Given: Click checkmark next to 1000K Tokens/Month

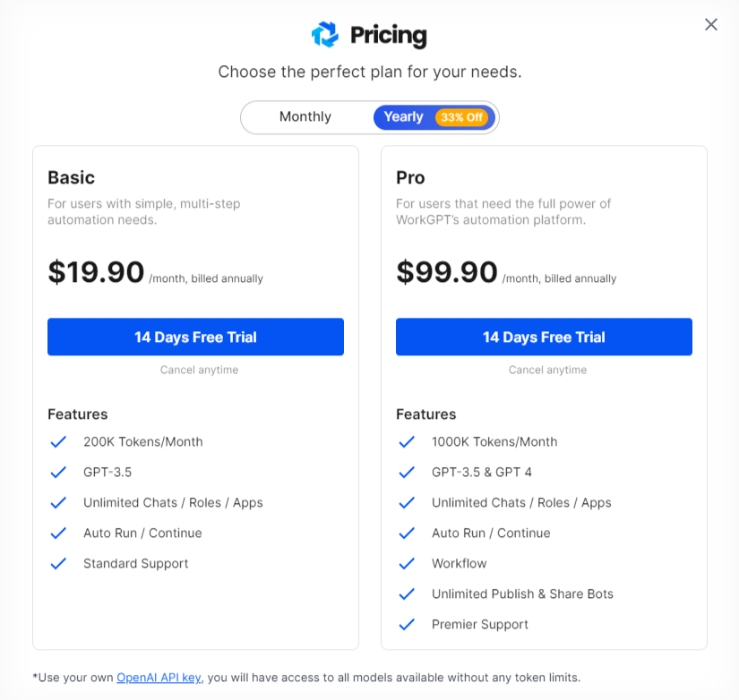Looking at the screenshot, I should [x=407, y=442].
